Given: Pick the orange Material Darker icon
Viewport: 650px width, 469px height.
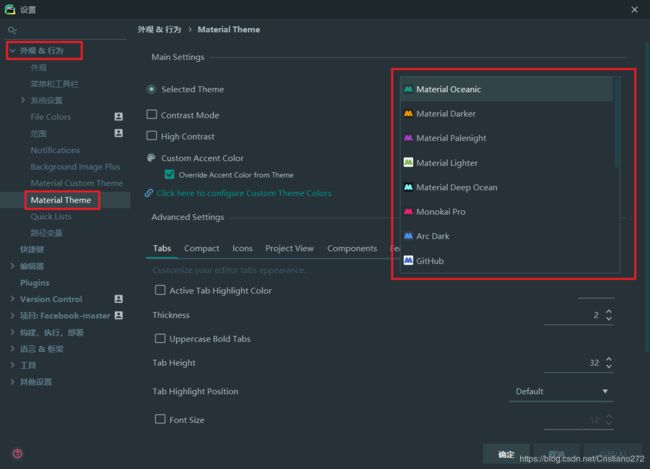Looking at the screenshot, I should tap(408, 113).
